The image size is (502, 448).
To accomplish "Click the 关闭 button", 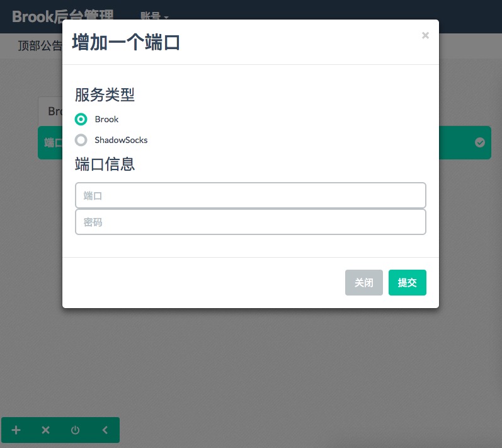I will click(x=363, y=283).
